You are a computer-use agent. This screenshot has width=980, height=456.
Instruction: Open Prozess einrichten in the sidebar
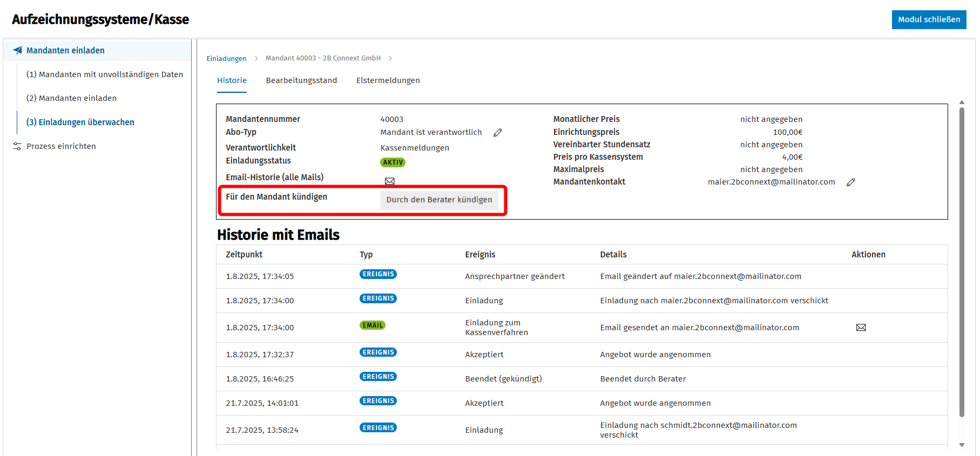pyautogui.click(x=61, y=146)
